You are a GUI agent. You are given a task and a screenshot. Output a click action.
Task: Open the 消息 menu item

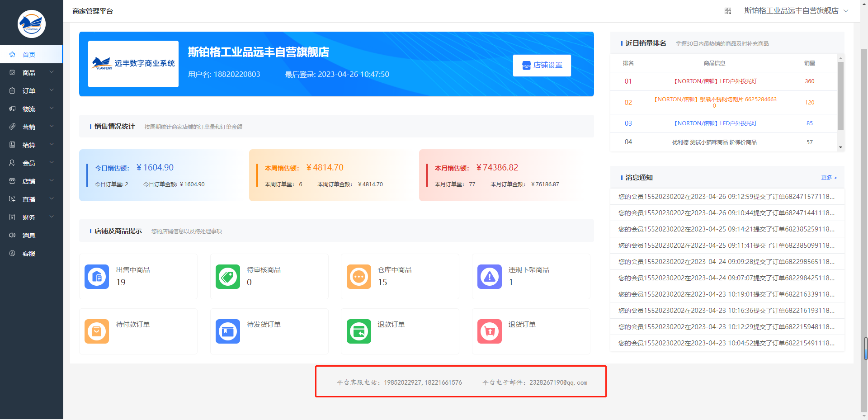point(31,236)
